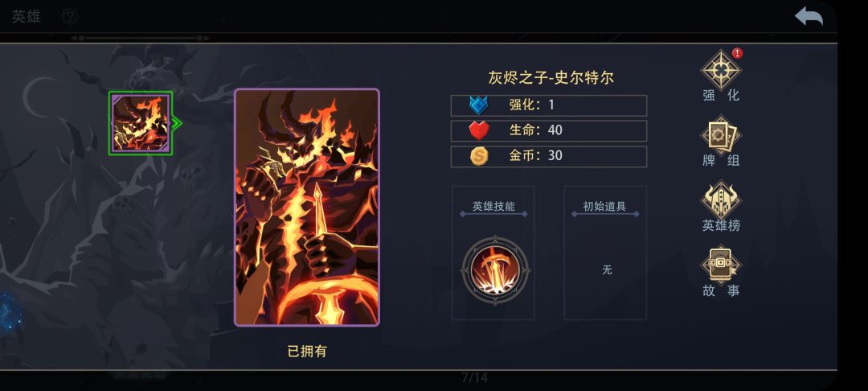Tap the blue 强化 level badge icon
This screenshot has width=868, height=391.
pos(478,105)
